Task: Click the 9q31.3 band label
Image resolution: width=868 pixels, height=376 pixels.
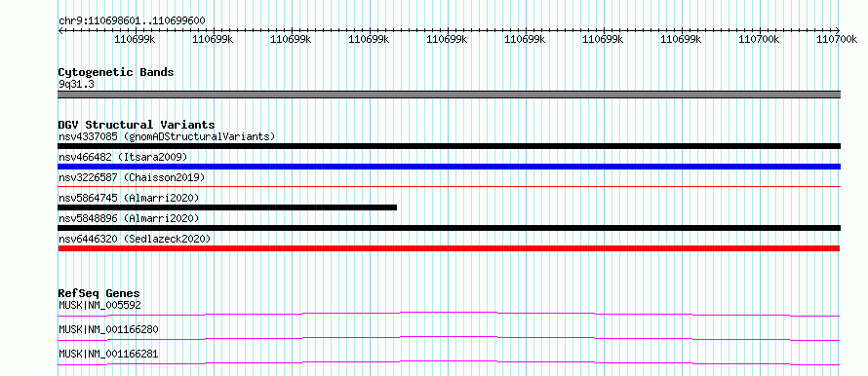Action: click(76, 84)
